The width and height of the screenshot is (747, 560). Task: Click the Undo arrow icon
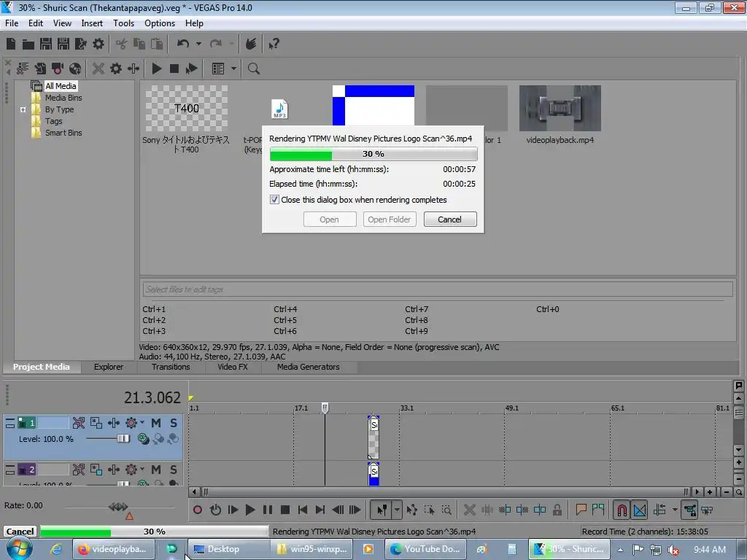tap(183, 44)
